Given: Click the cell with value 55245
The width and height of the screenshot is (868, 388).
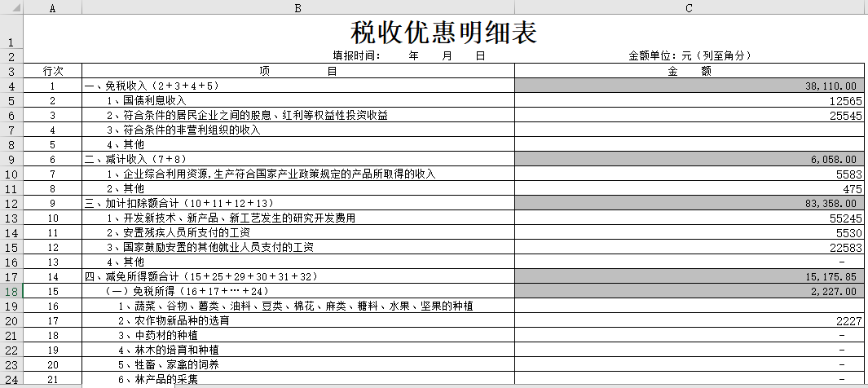Looking at the screenshot, I should pos(690,218).
